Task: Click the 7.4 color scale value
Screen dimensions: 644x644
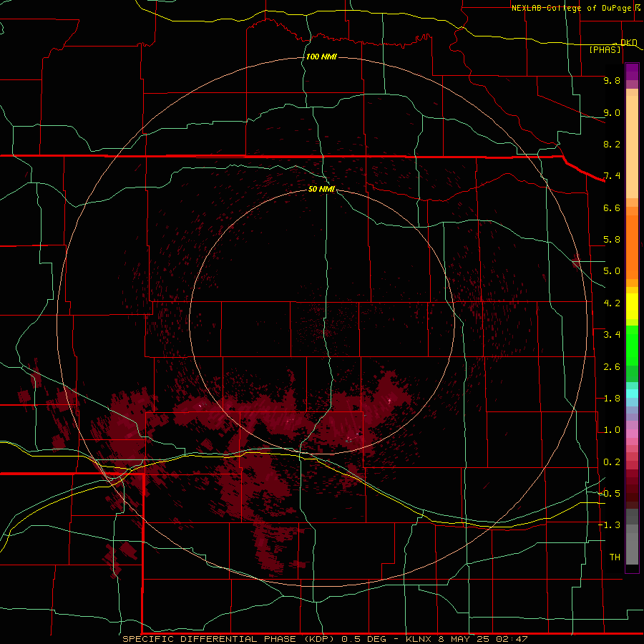Action: 612,176
